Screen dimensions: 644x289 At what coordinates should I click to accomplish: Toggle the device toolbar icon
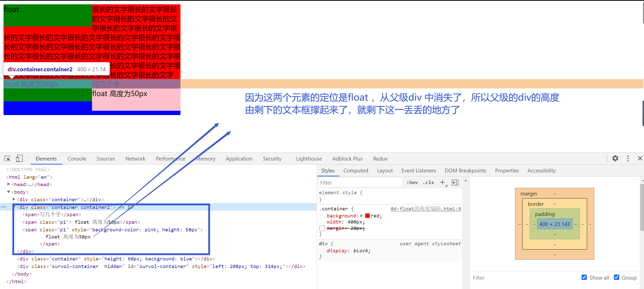click(19, 159)
